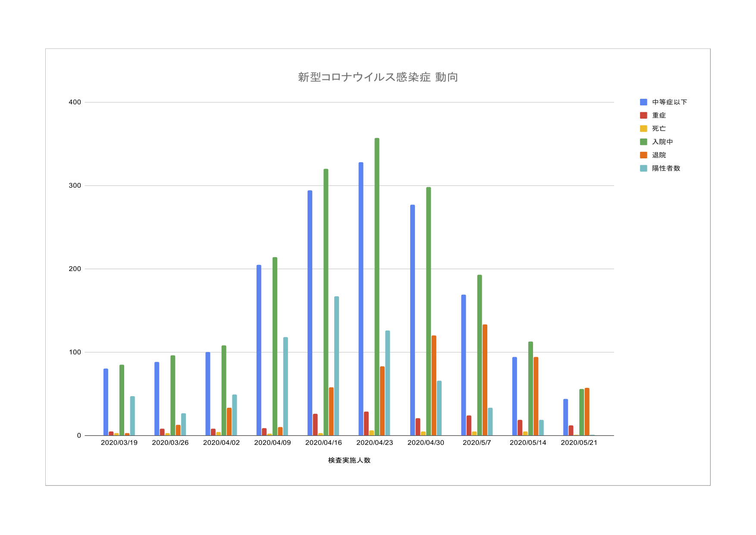The width and height of the screenshot is (756, 535).
Task: Select the x-axis title 検査実施人数
Action: [349, 460]
